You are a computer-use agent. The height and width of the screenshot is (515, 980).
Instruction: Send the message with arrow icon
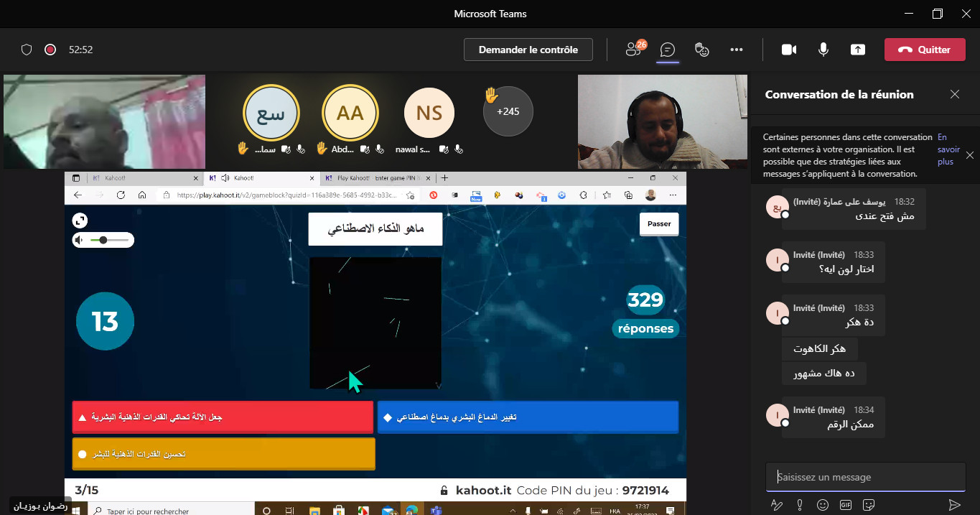click(x=954, y=504)
